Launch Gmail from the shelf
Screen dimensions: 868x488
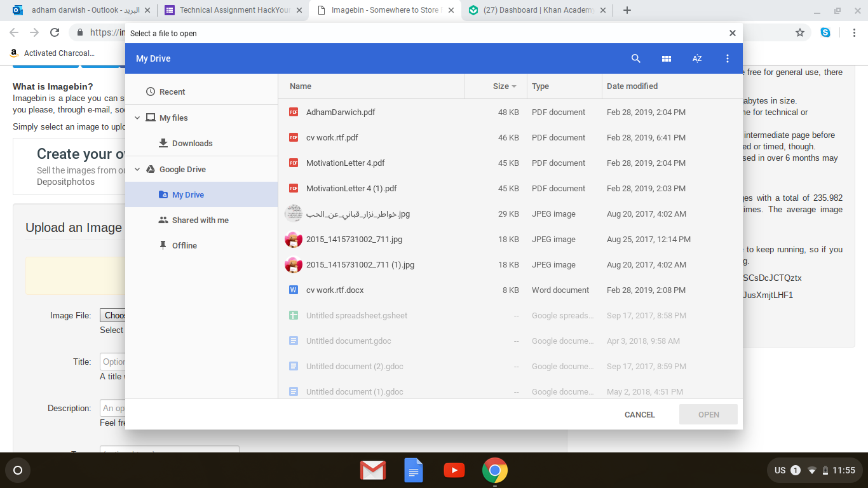(x=373, y=470)
